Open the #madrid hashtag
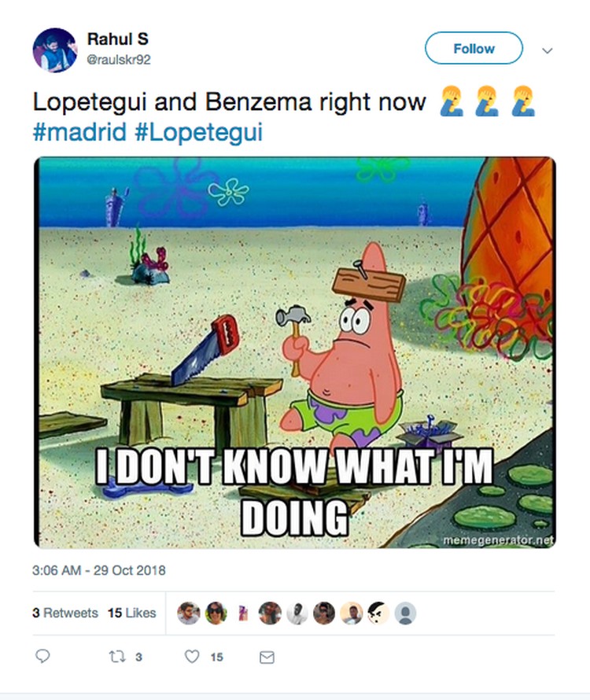The height and width of the screenshot is (700, 590). pos(79,132)
